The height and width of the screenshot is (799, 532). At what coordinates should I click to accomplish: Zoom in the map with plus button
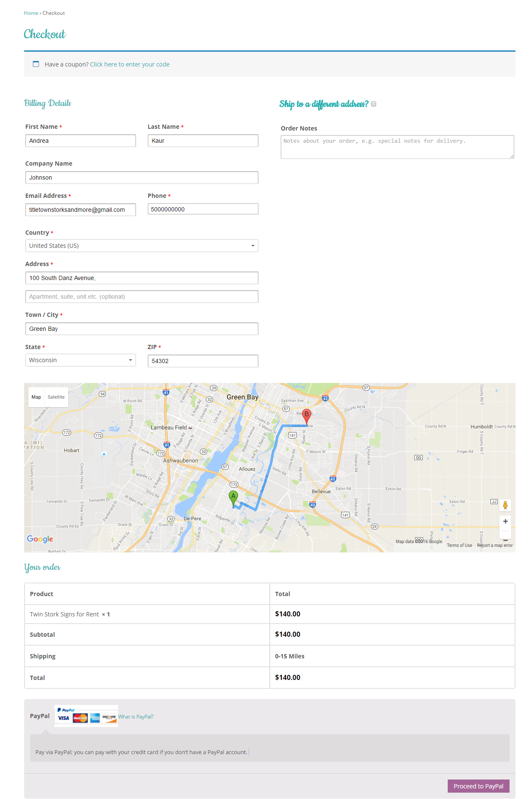pos(505,522)
